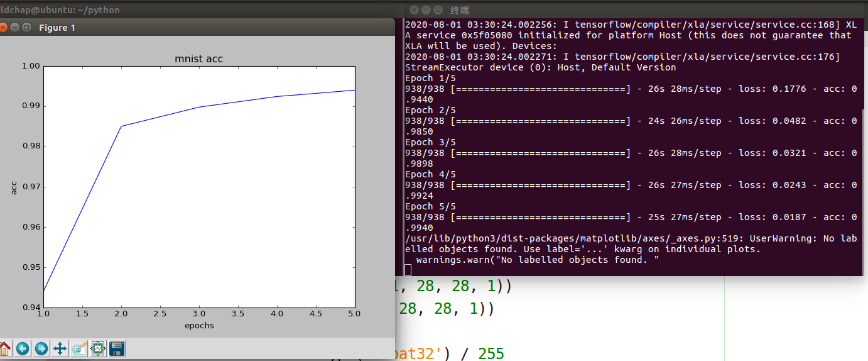Click the 'Epoch 1/5' line in terminal
868x361 pixels.
[430, 78]
